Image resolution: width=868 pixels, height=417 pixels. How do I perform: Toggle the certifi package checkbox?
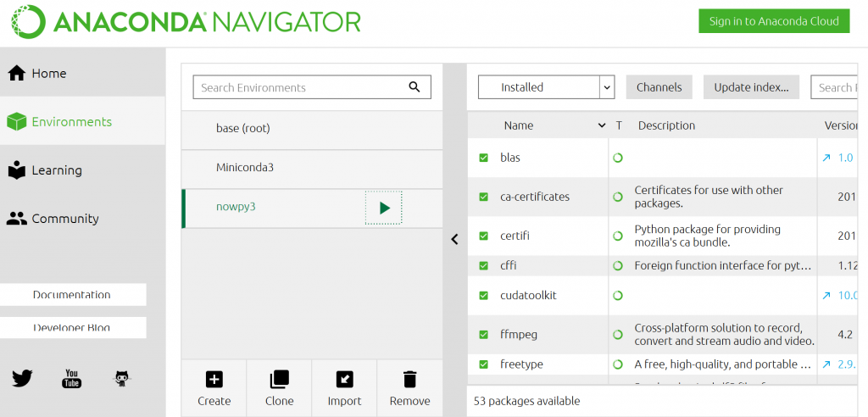click(484, 236)
